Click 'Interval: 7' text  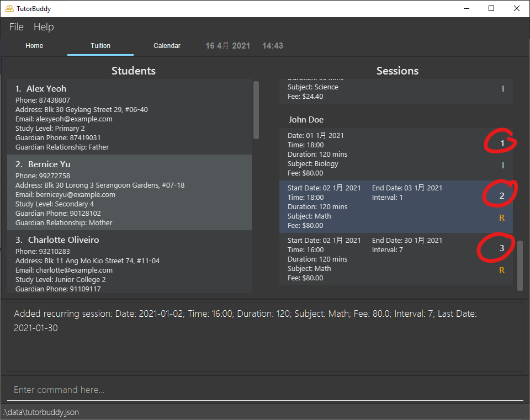[x=388, y=249]
